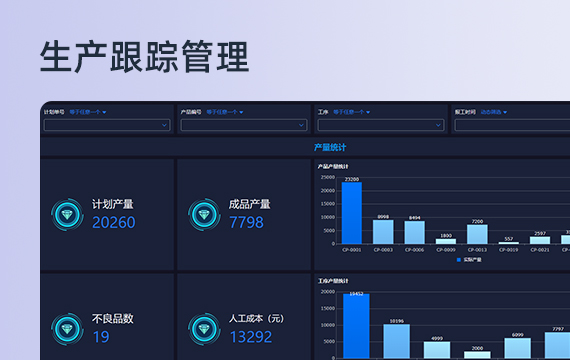Click the diamond icon beside 不良品数
The width and height of the screenshot is (570, 360).
67,329
